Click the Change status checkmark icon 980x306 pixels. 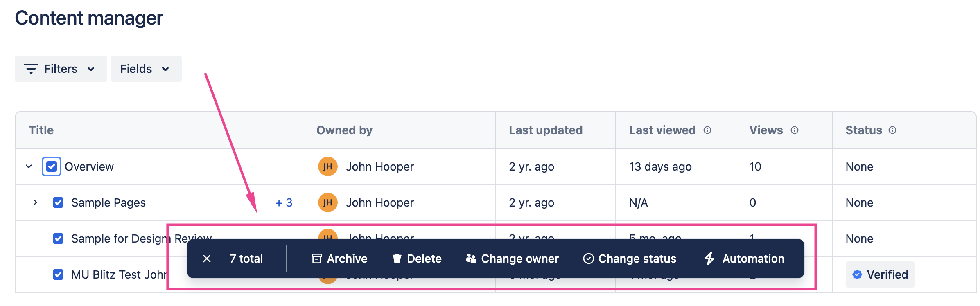588,259
